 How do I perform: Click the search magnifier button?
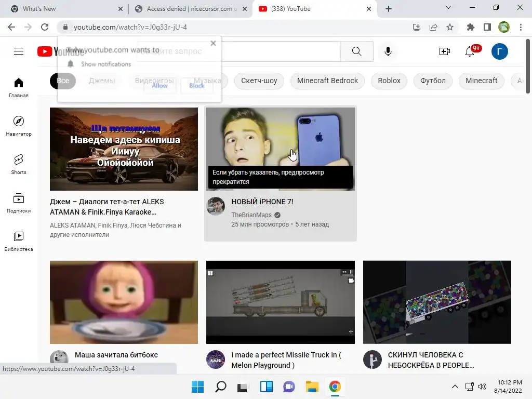(356, 51)
